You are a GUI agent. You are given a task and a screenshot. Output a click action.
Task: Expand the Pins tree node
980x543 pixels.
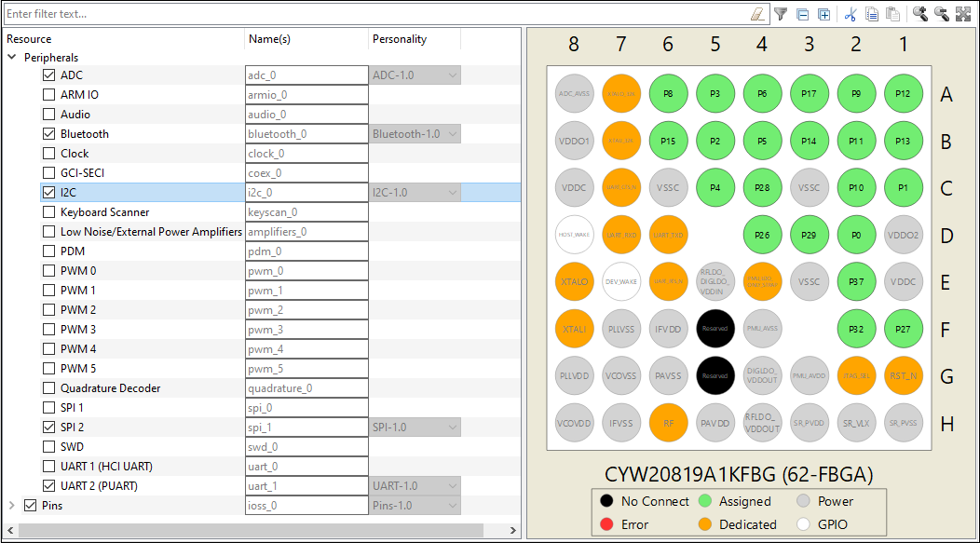[12, 505]
